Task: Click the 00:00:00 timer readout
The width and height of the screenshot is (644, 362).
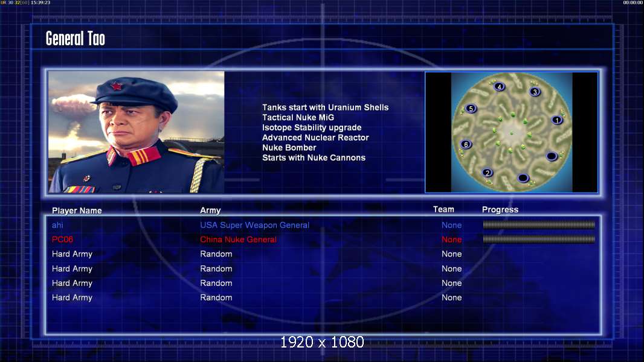Action: coord(633,2)
